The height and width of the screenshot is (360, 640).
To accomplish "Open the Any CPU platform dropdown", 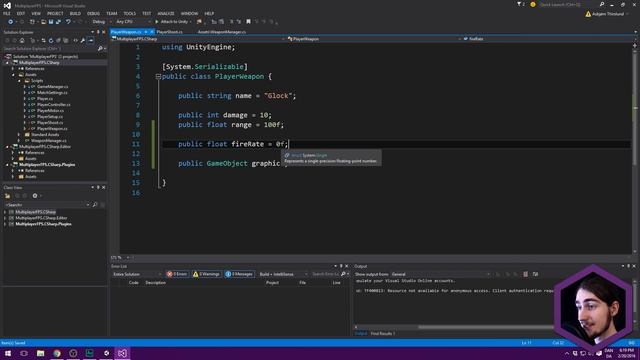I will (133, 22).
